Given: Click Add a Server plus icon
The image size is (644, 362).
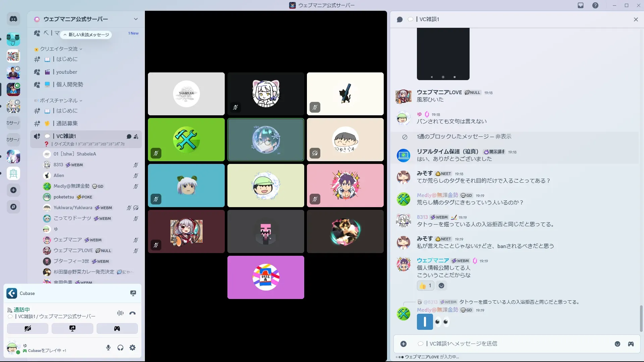Looking at the screenshot, I should pyautogui.click(x=13, y=190).
